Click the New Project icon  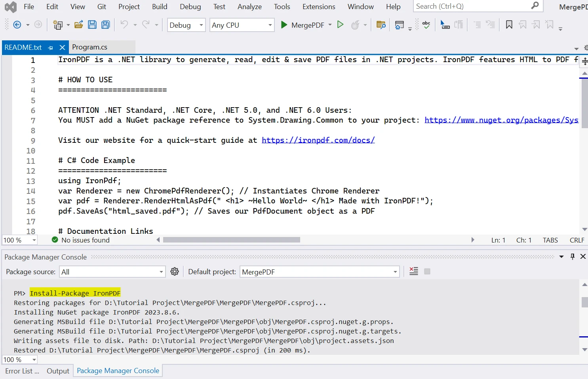pos(58,25)
